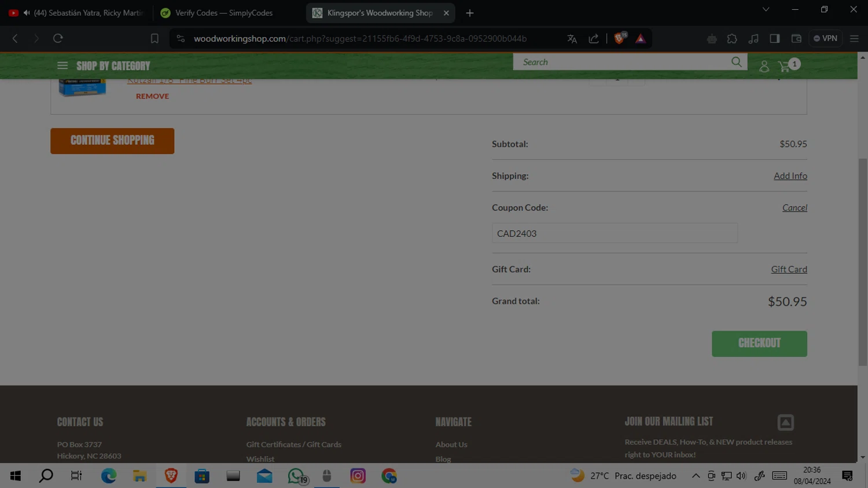Open WhatsApp from taskbar
This screenshot has width=868, height=488.
297,476
